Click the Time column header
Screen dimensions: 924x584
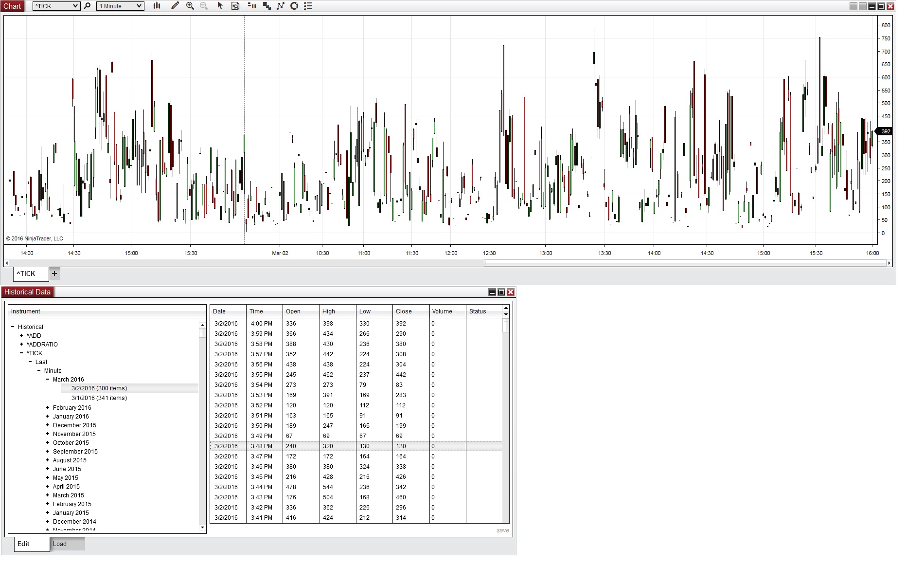265,311
